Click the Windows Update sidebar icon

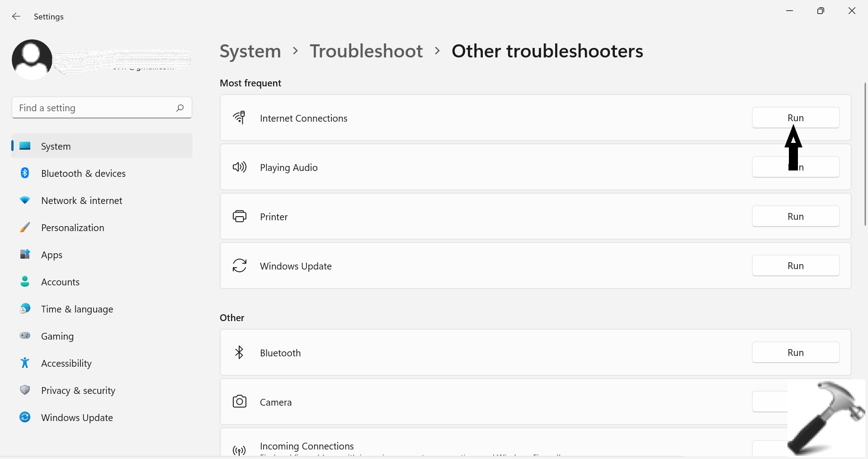pos(25,417)
